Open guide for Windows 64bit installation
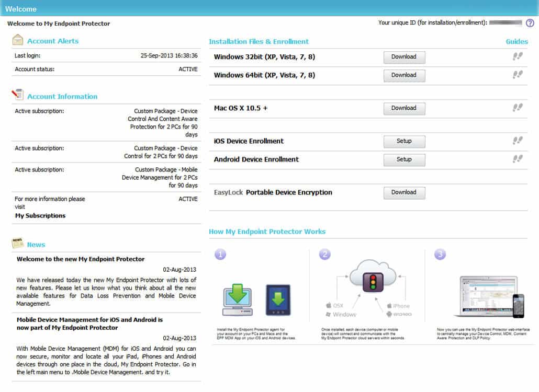 point(518,75)
